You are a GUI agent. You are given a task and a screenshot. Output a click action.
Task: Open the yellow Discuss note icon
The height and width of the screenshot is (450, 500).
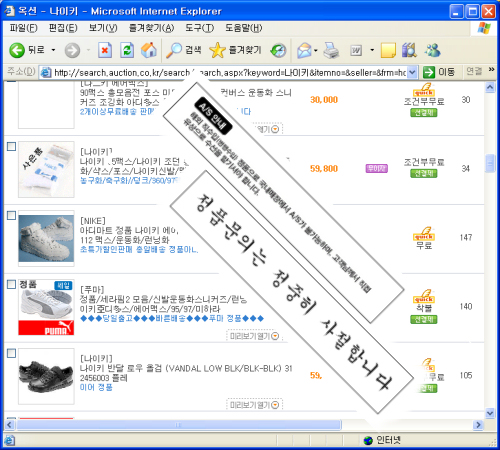pyautogui.click(x=388, y=51)
